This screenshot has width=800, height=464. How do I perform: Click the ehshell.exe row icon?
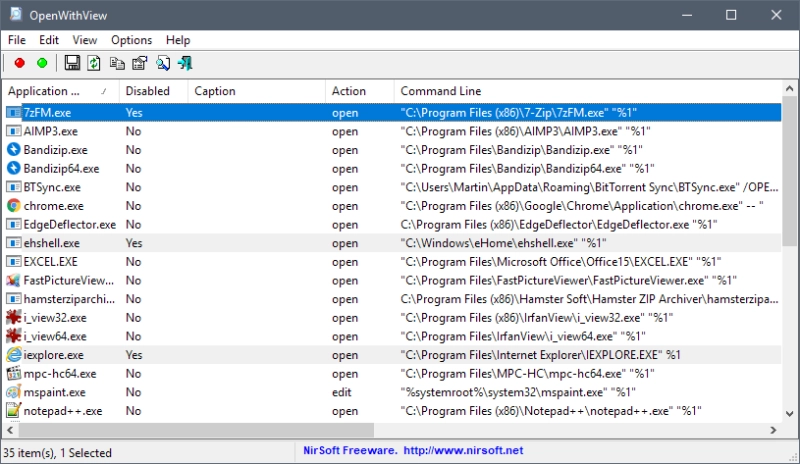(14, 243)
